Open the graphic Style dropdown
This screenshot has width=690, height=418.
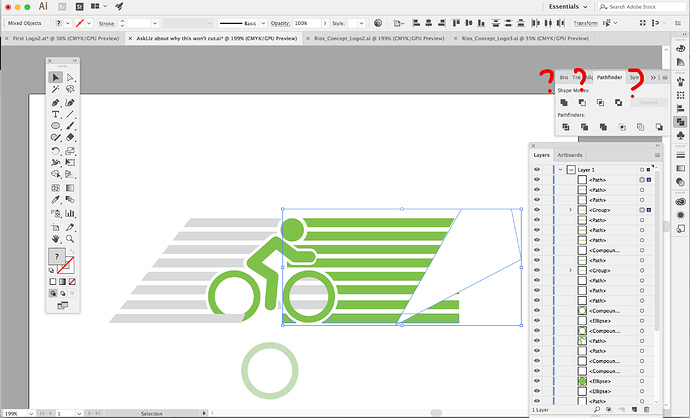point(361,23)
